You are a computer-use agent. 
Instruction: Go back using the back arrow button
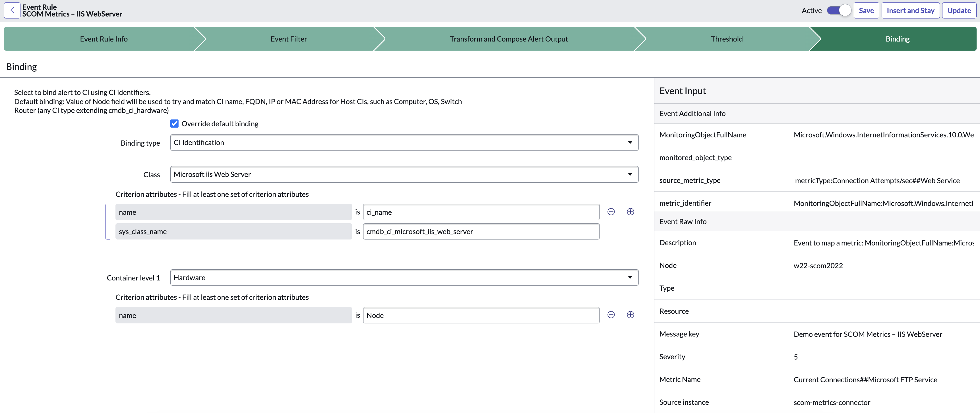12,10
